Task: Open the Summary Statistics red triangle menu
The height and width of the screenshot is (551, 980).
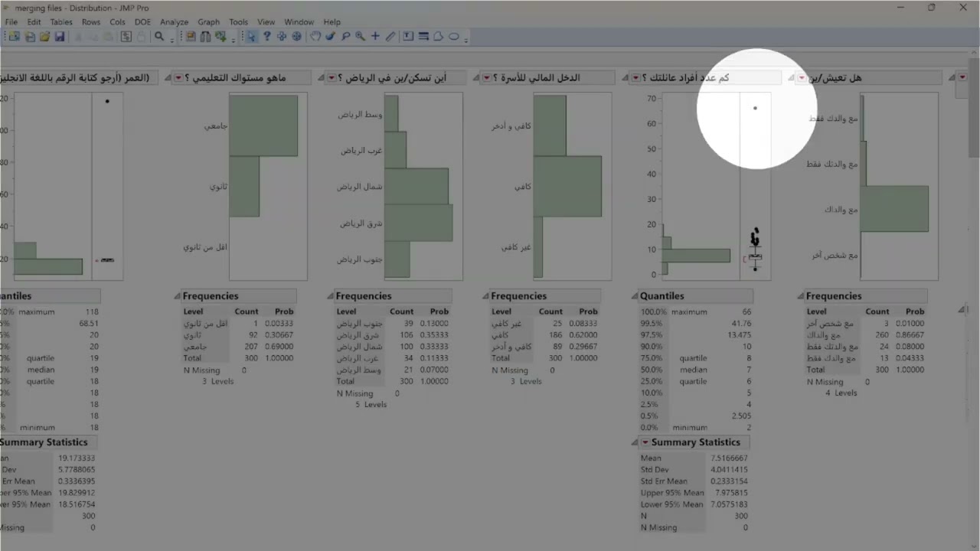Action: [645, 442]
